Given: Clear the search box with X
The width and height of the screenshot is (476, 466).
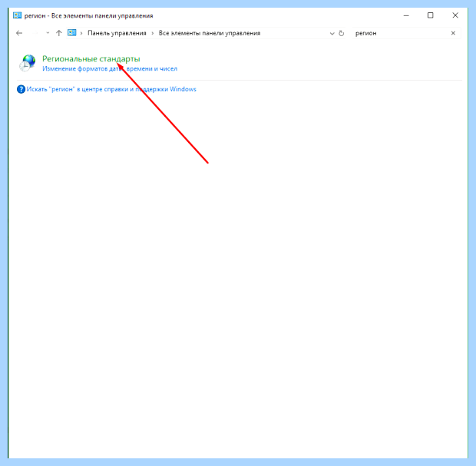Looking at the screenshot, I should tap(453, 33).
